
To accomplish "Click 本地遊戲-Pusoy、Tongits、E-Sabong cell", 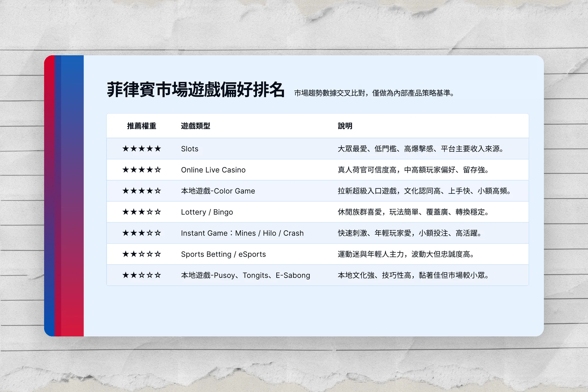I will coord(245,276).
